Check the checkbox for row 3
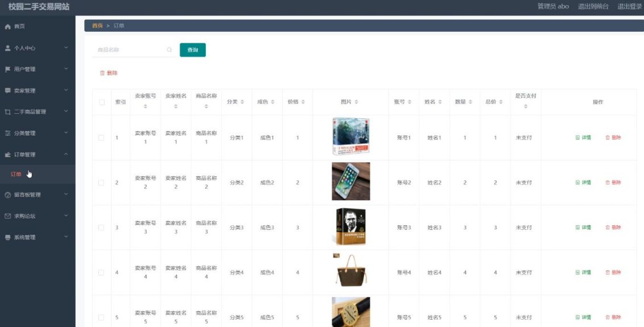Image resolution: width=644 pixels, height=327 pixels. tap(101, 227)
